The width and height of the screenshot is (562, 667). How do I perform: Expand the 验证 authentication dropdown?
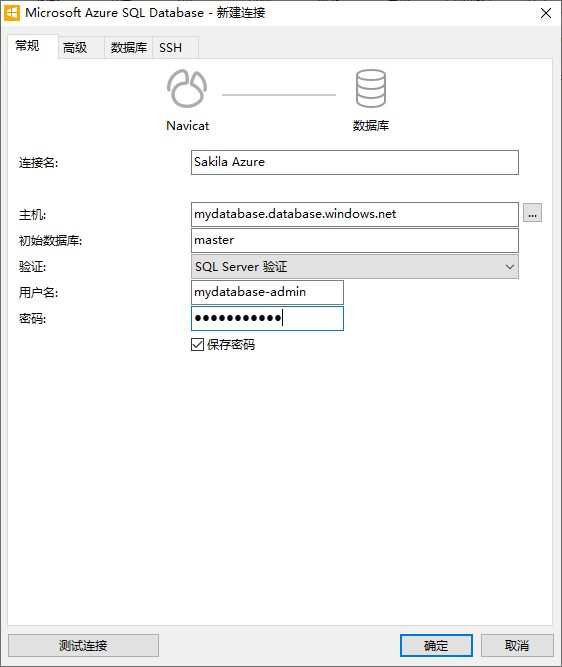point(354,267)
